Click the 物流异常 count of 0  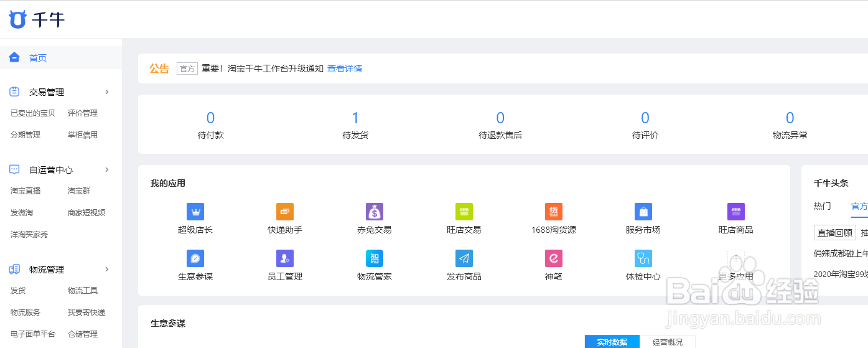tap(790, 118)
